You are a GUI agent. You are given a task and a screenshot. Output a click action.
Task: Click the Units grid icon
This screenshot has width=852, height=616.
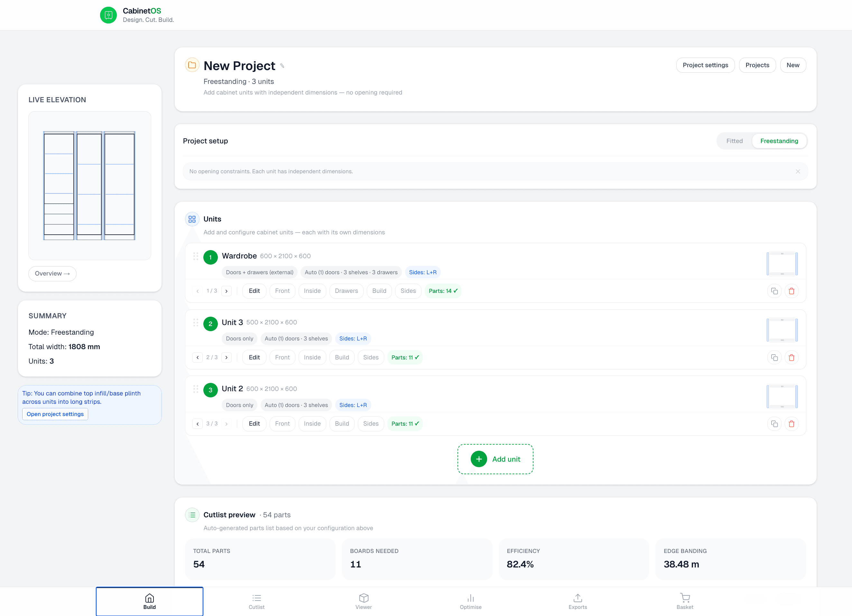pyautogui.click(x=192, y=219)
